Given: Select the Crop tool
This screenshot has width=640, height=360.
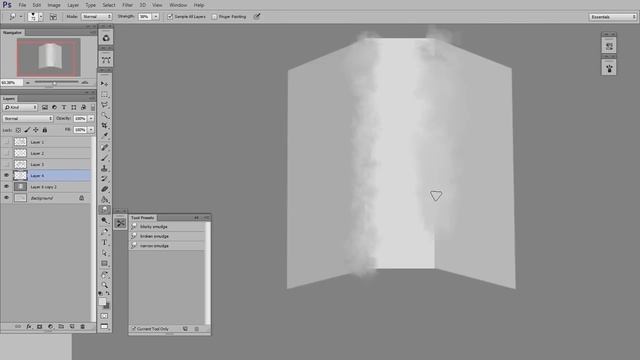Looking at the screenshot, I should click(104, 126).
